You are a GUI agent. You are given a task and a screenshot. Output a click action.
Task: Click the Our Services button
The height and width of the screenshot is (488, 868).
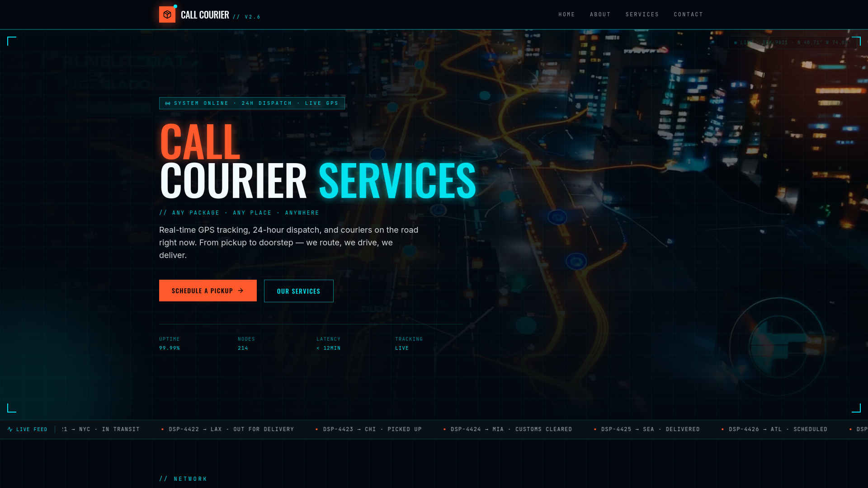click(299, 291)
